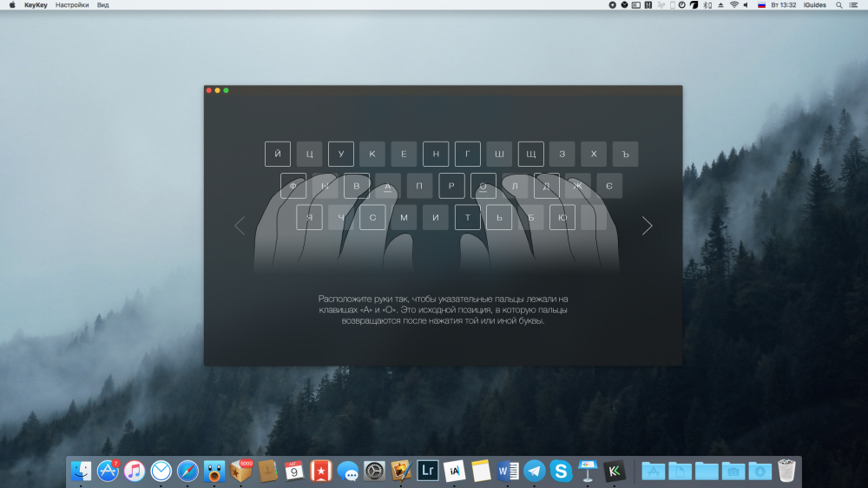The height and width of the screenshot is (488, 868).
Task: Open Spotlight search magnifier
Action: click(839, 5)
